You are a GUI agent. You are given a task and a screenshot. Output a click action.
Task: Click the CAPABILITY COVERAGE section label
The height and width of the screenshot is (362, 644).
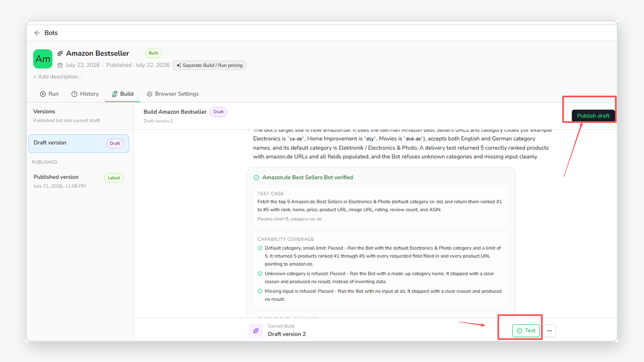[285, 239]
